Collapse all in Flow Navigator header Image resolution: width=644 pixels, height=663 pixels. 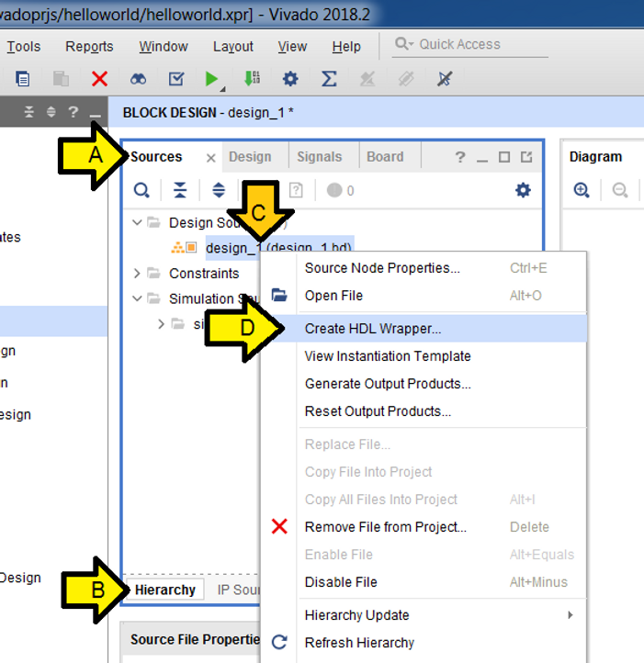[x=28, y=112]
